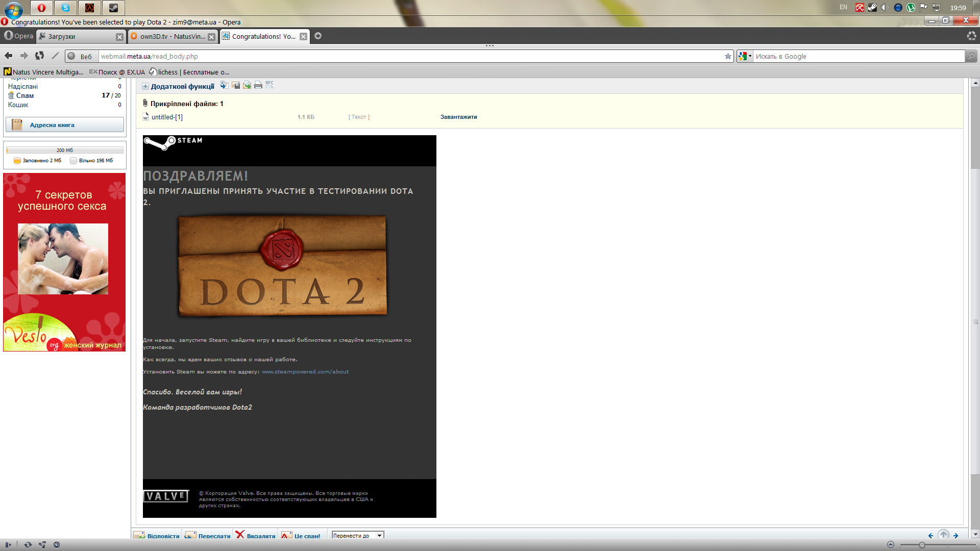This screenshot has height=551, width=980.
Task: Click the scroll-to-top round arrow icon
Action: point(943,534)
